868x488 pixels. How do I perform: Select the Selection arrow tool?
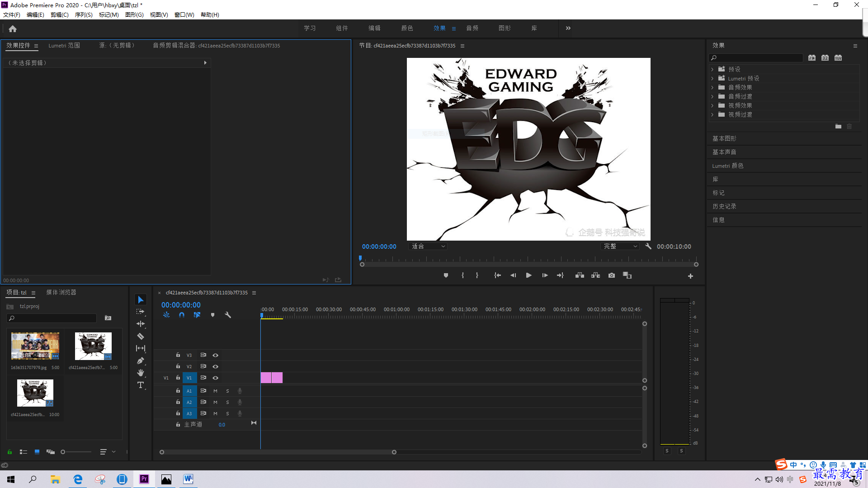pyautogui.click(x=141, y=300)
